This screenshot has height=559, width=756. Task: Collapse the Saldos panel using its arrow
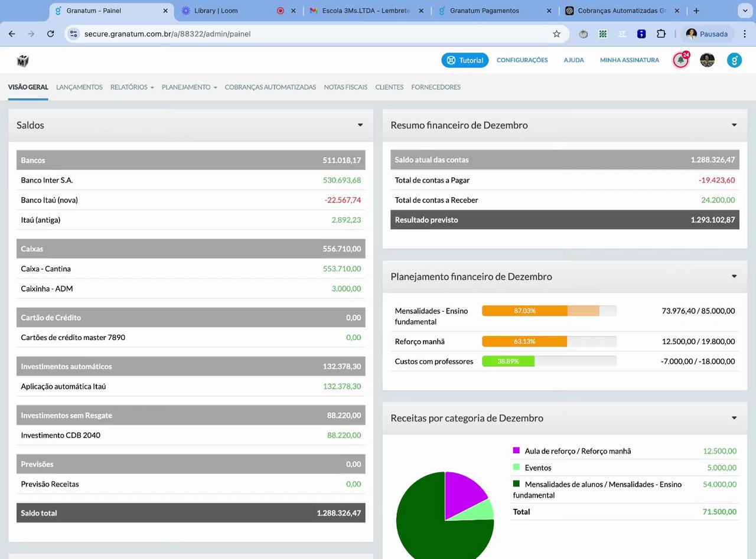(x=360, y=125)
